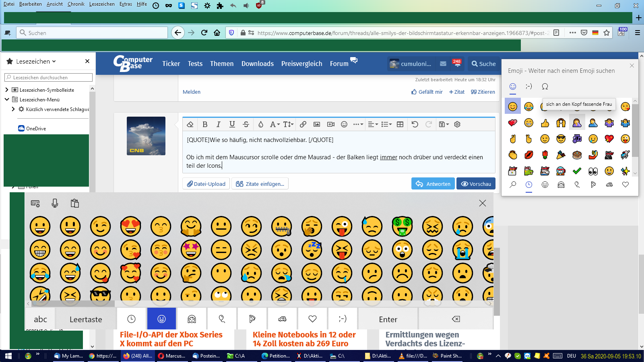Open the Tests navigation item
The width and height of the screenshot is (644, 362).
click(195, 64)
